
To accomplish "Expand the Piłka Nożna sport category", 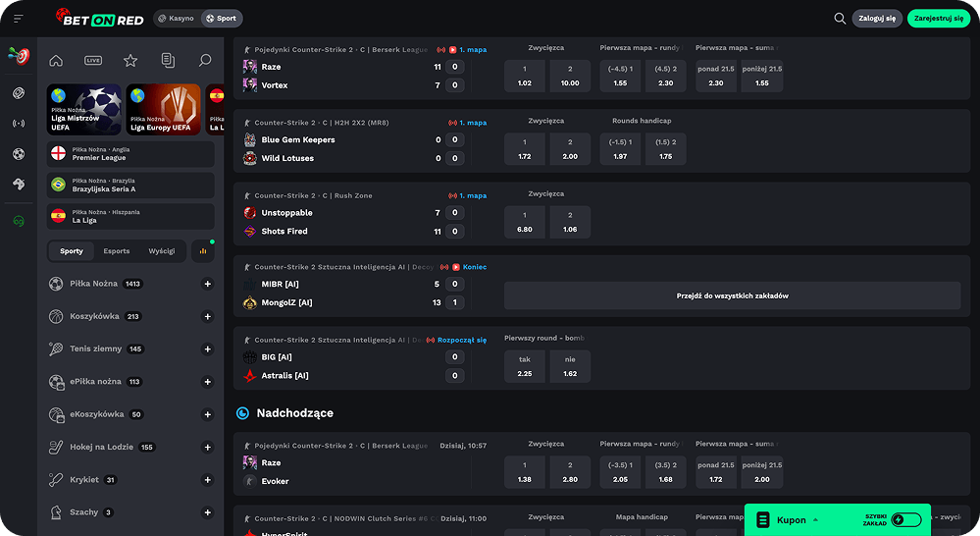I will [207, 284].
